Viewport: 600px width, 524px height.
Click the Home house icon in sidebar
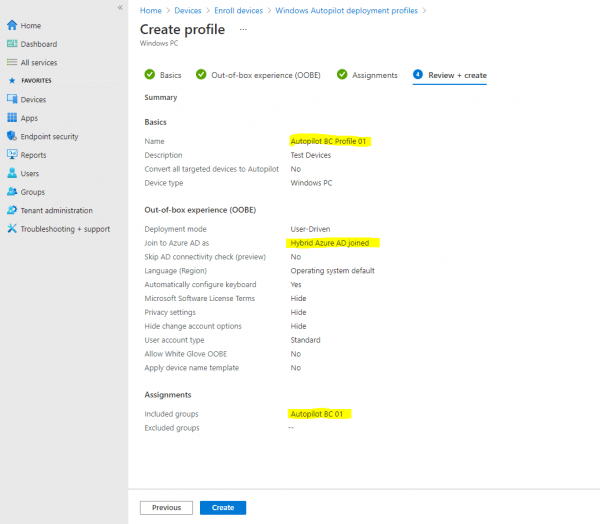click(12, 25)
